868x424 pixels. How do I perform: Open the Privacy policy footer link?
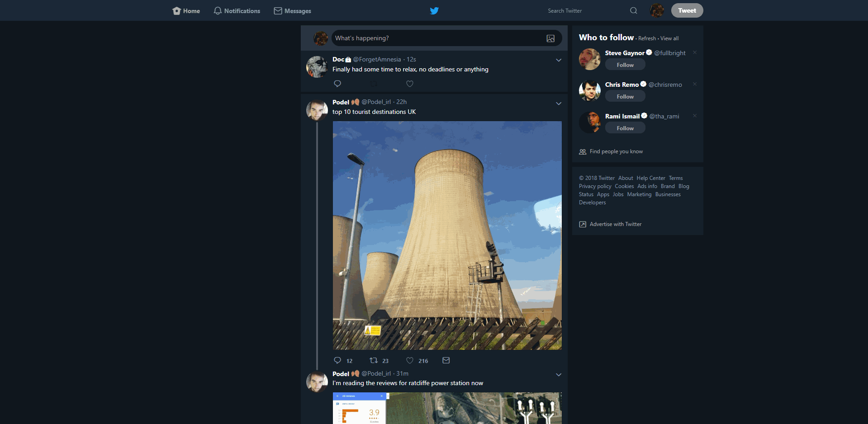(595, 186)
